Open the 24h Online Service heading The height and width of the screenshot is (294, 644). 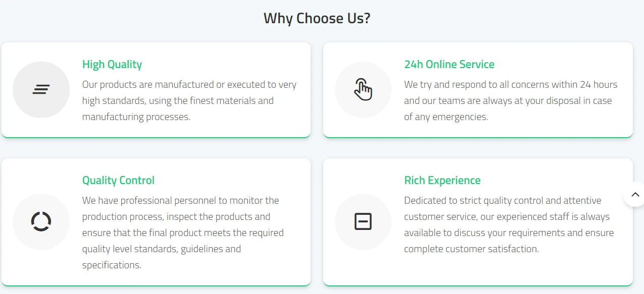click(449, 65)
